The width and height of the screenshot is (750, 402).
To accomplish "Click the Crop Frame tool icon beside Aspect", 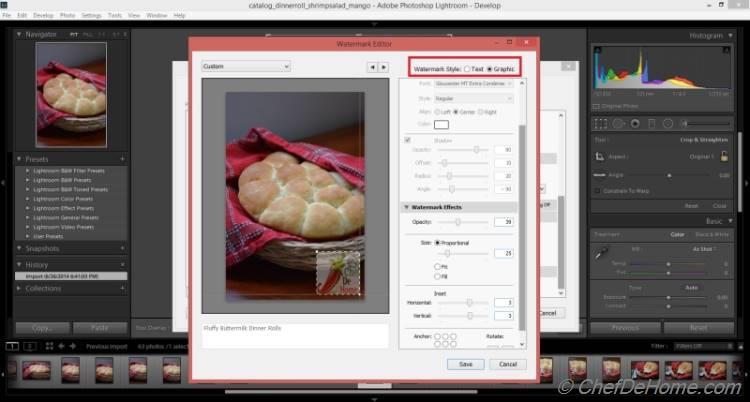I will pos(599,156).
